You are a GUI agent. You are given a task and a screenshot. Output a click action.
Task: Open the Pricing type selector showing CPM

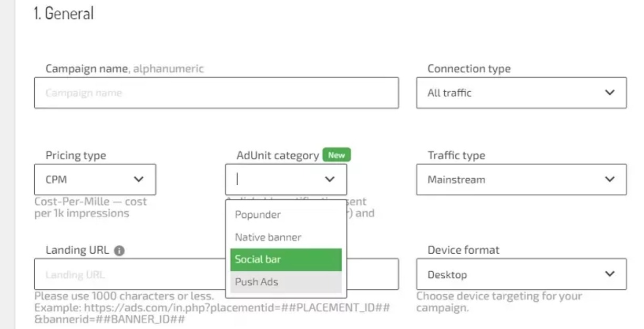pyautogui.click(x=95, y=179)
